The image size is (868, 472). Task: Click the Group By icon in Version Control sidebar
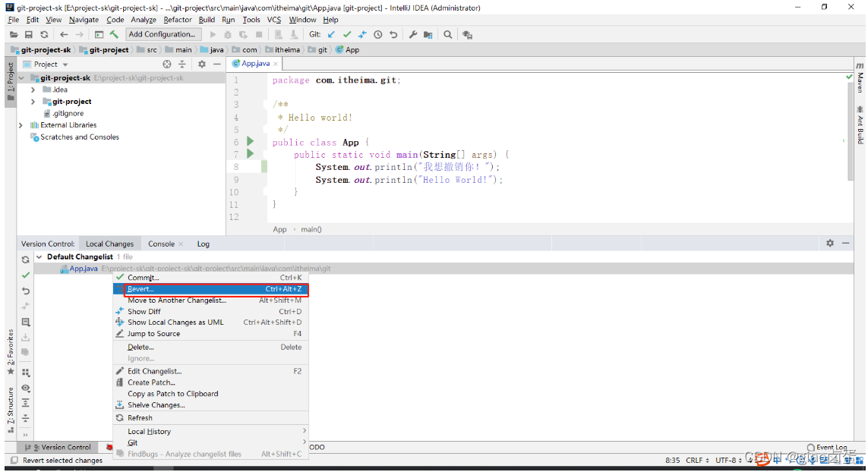(x=26, y=373)
